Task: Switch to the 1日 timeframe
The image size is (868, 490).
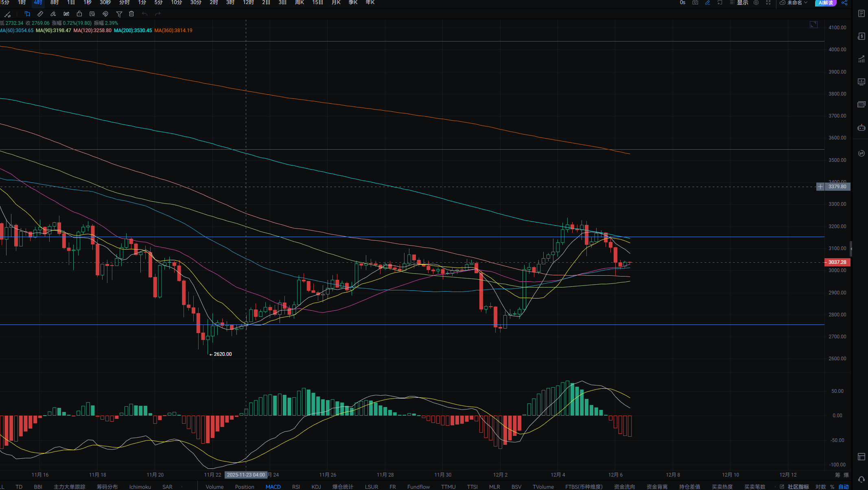Action: coord(71,2)
